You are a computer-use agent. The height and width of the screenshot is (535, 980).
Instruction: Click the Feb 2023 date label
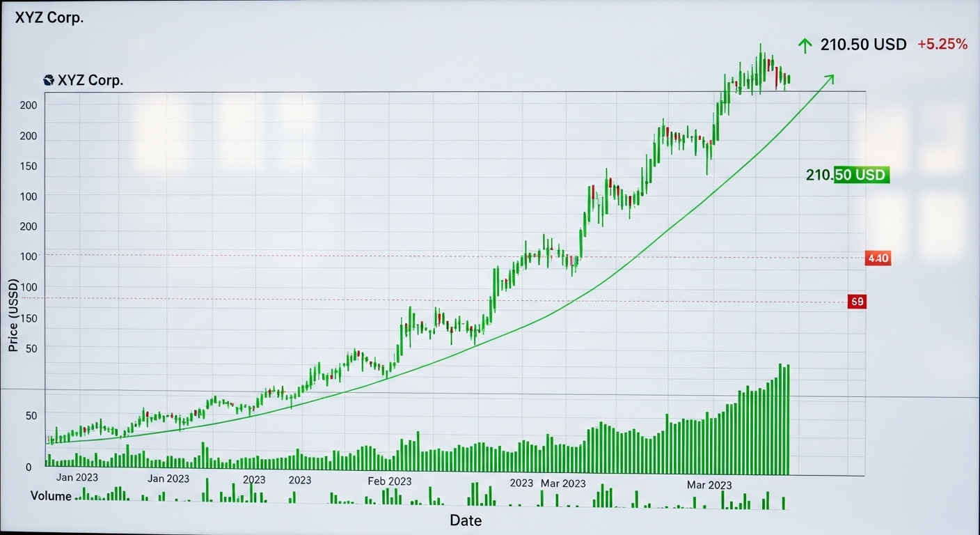390,481
